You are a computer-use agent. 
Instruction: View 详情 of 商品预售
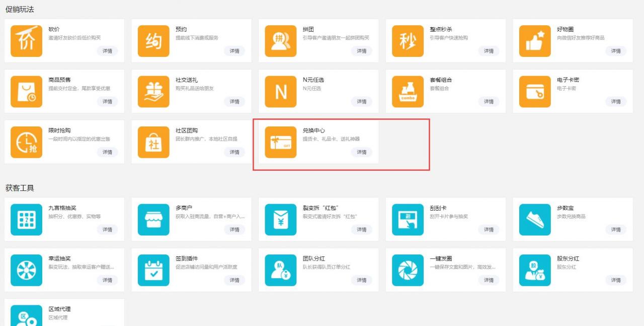click(107, 101)
